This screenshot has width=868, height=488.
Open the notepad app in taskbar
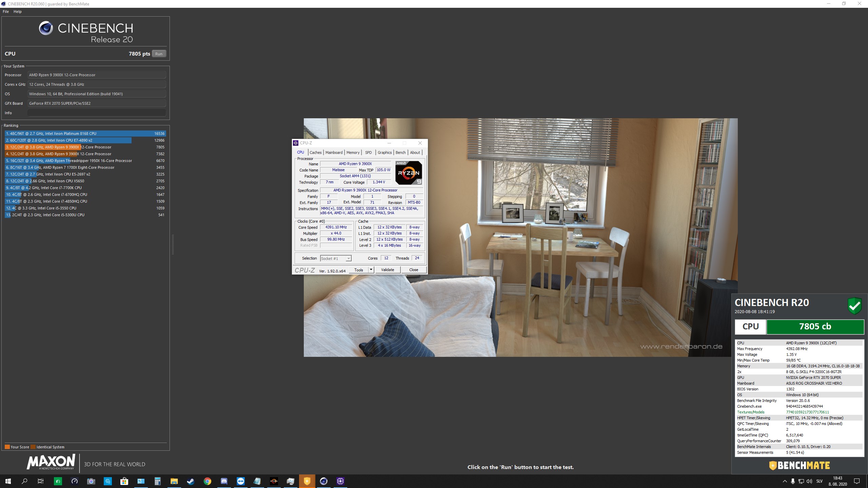(257, 481)
